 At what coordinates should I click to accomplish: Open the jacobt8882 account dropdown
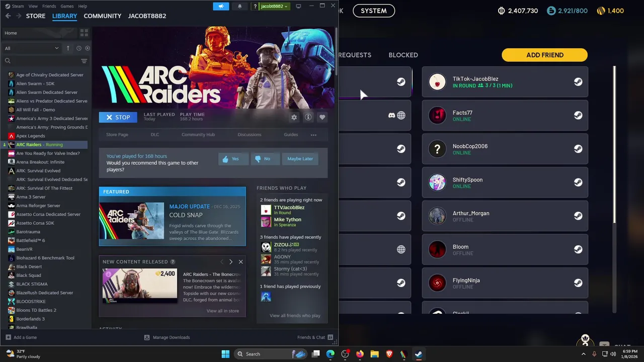[x=274, y=6]
